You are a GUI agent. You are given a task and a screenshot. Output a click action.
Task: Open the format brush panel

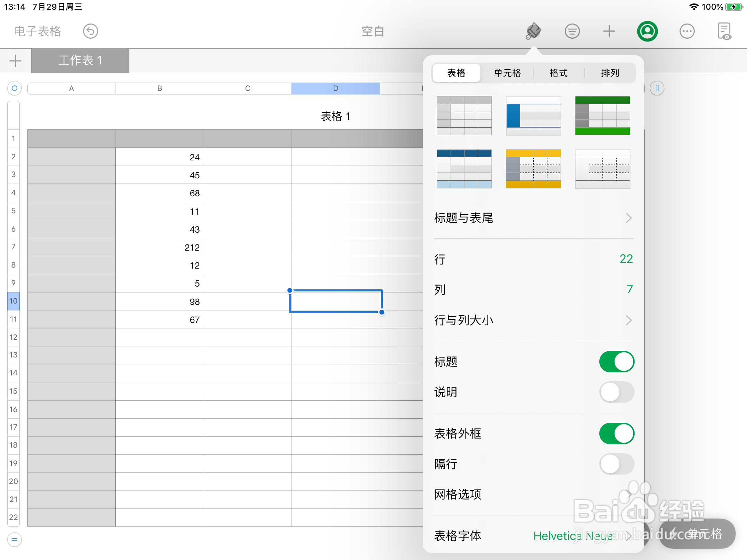tap(533, 31)
